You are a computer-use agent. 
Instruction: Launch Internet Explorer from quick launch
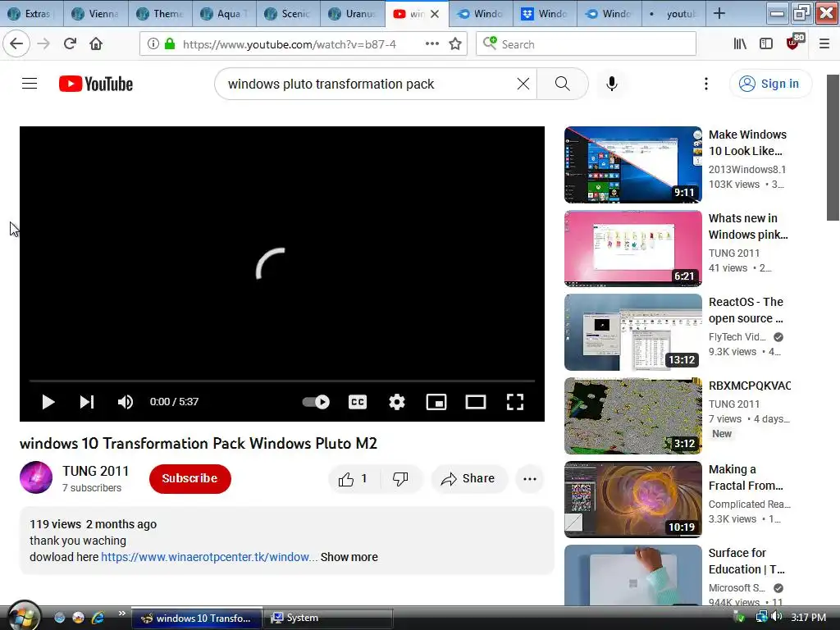[98, 618]
